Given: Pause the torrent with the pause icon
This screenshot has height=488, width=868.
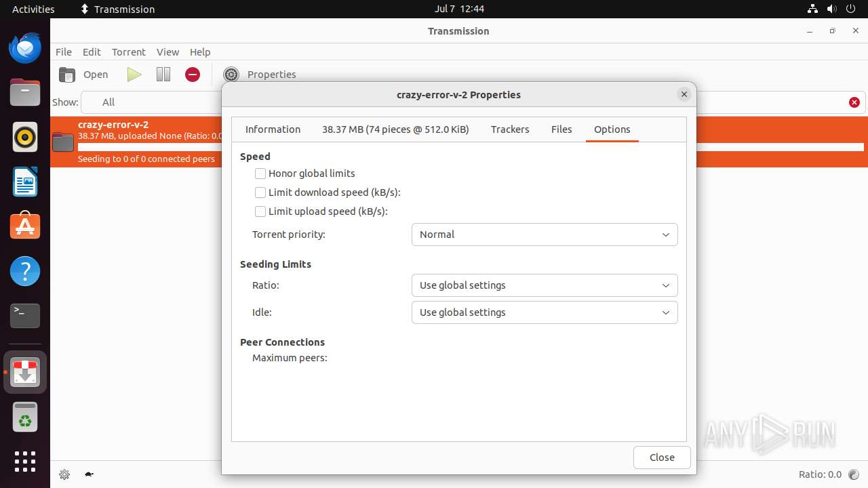Looking at the screenshot, I should pos(163,75).
